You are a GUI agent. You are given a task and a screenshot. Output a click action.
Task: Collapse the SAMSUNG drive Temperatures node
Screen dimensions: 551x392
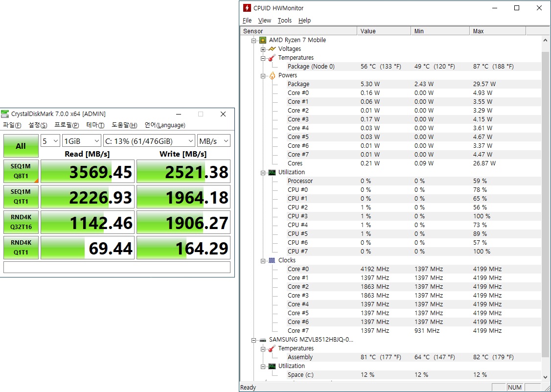(263, 349)
